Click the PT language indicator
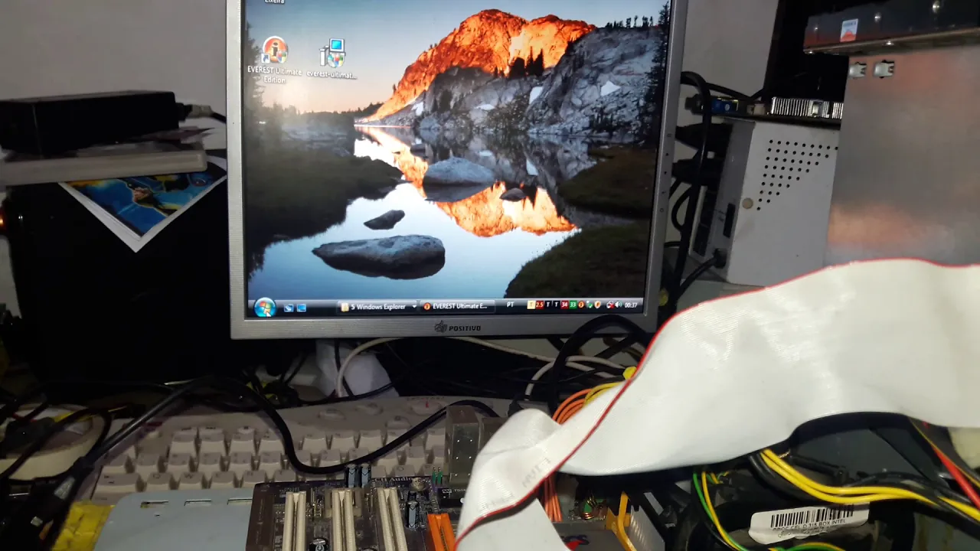The image size is (980, 551). click(x=511, y=305)
